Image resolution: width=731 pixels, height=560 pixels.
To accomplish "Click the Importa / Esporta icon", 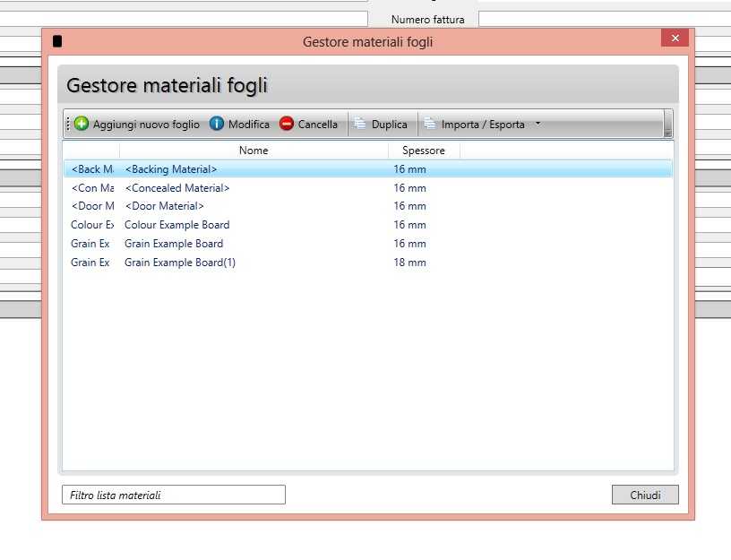I will point(430,125).
